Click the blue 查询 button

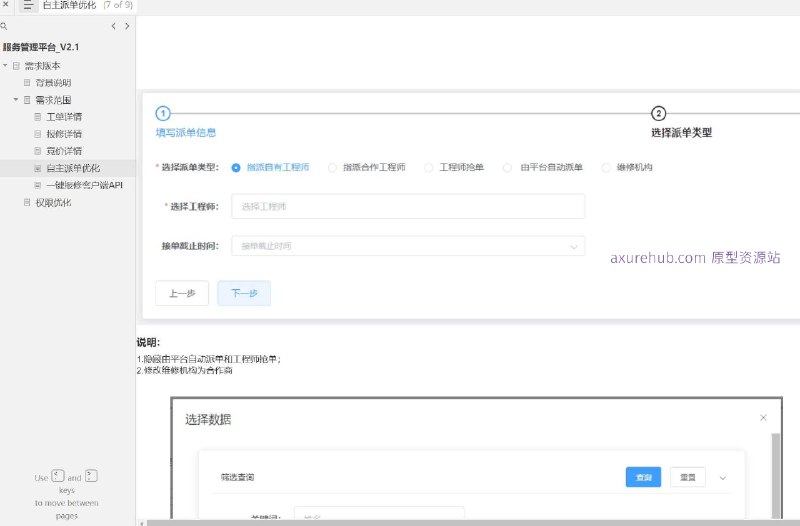643,477
